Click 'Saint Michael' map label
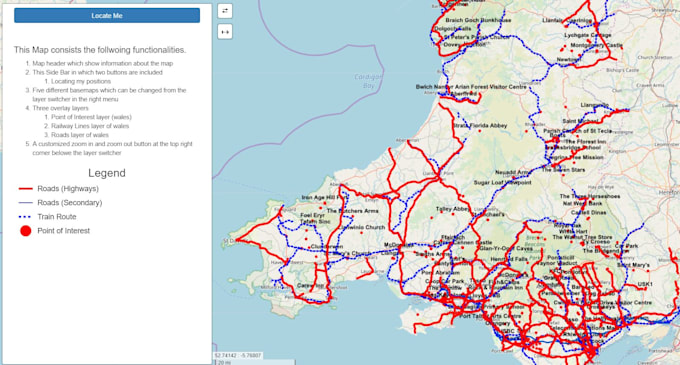The width and height of the screenshot is (680, 365). click(x=580, y=121)
